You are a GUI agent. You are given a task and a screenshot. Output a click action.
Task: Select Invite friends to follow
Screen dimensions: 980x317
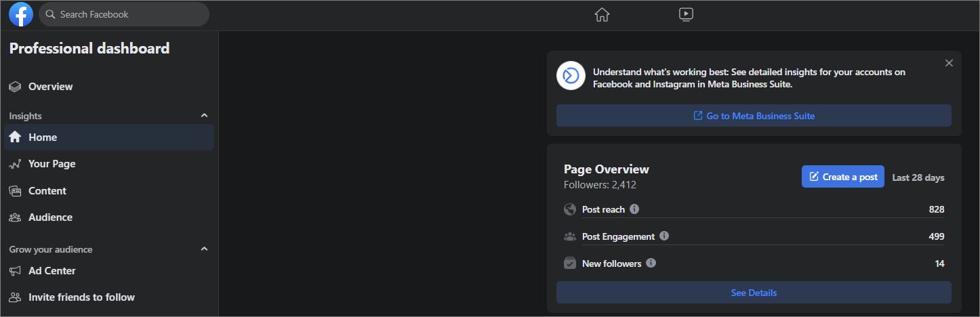(109, 297)
